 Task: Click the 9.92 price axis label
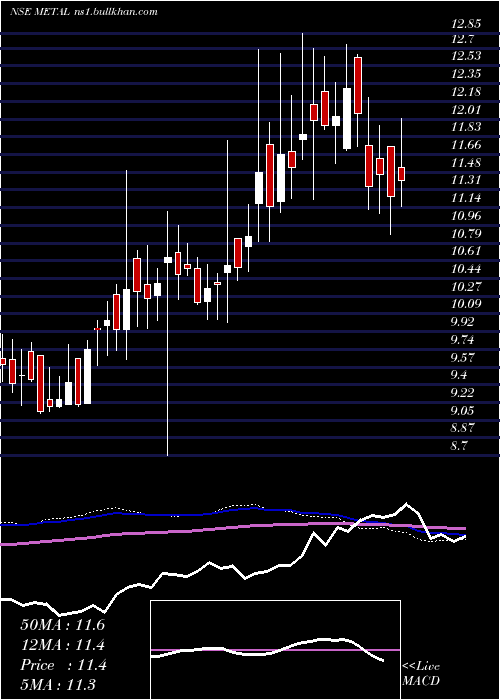coord(464,322)
